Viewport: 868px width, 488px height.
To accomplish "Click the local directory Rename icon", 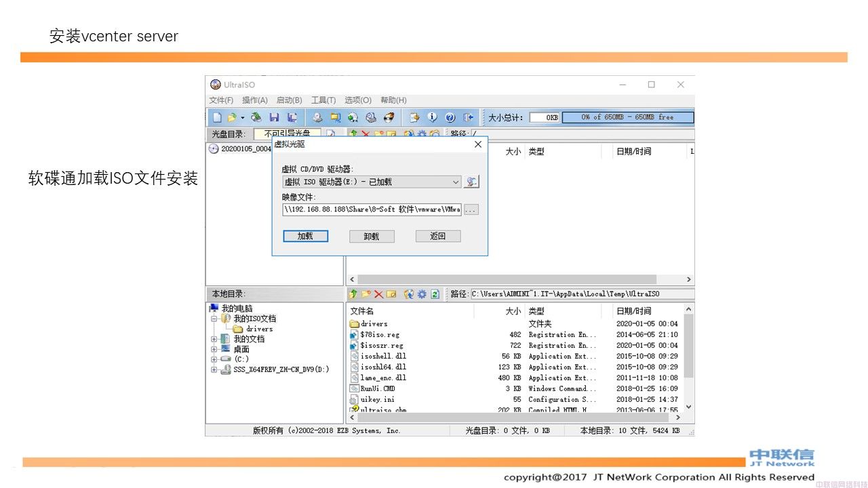I will (391, 294).
